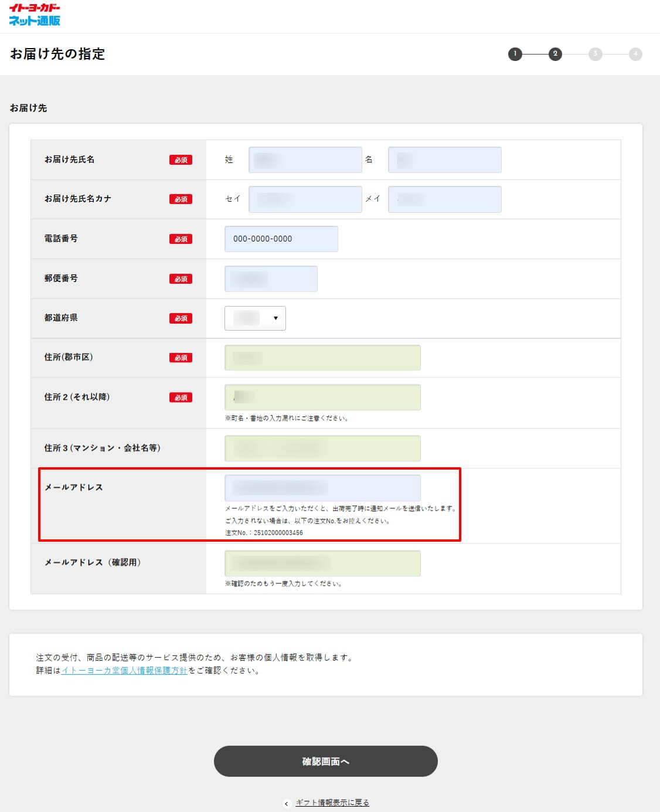Focus the メイ katakana given name field
Screen dimensions: 660x812
pyautogui.click(x=444, y=199)
